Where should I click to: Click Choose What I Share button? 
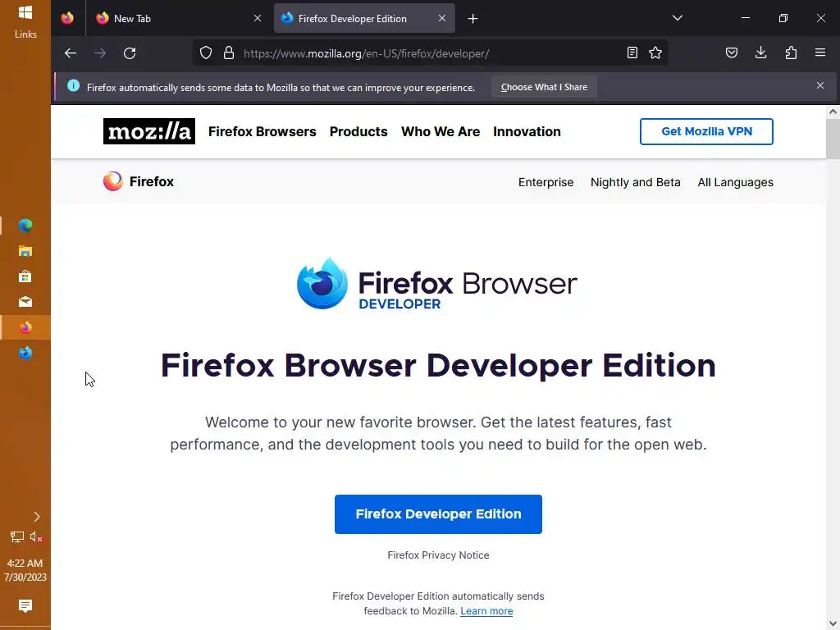click(544, 87)
